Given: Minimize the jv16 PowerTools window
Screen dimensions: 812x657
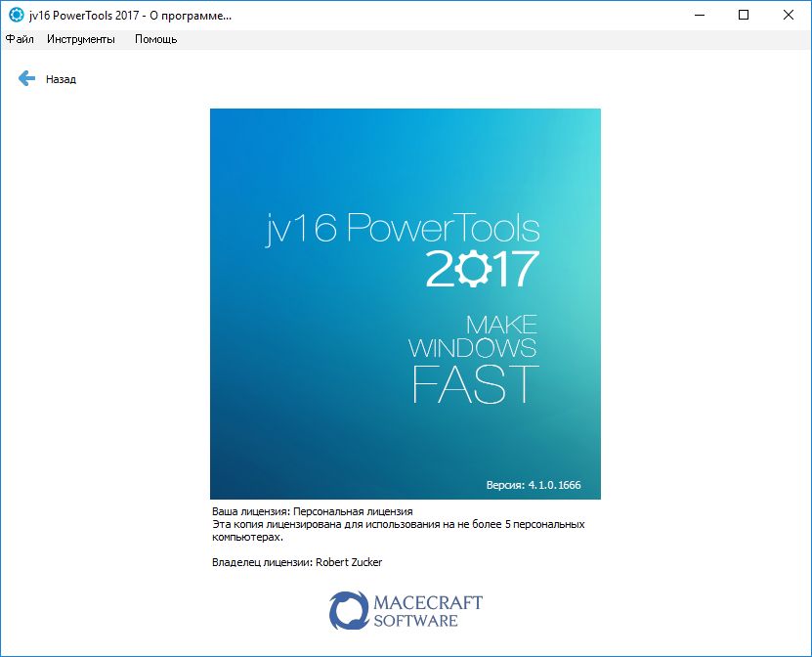Looking at the screenshot, I should pos(699,16).
